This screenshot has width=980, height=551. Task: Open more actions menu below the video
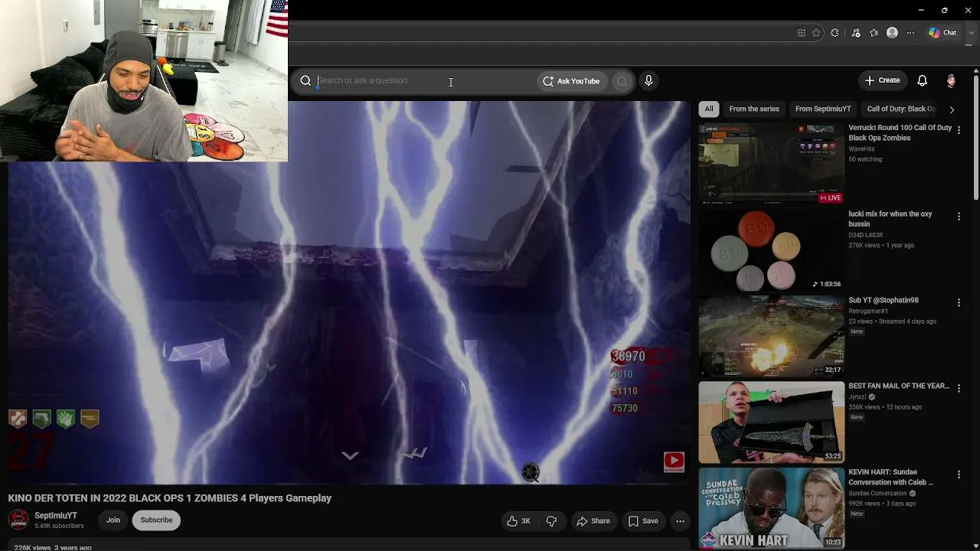[680, 521]
